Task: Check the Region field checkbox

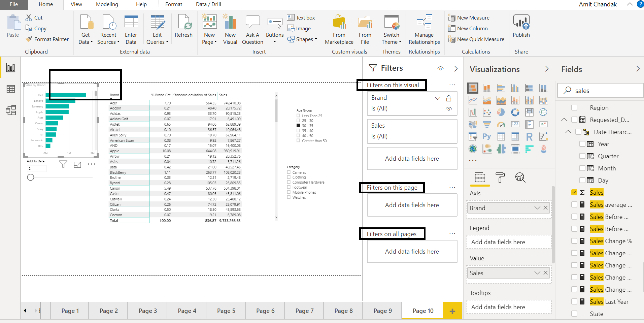Action: (574, 108)
